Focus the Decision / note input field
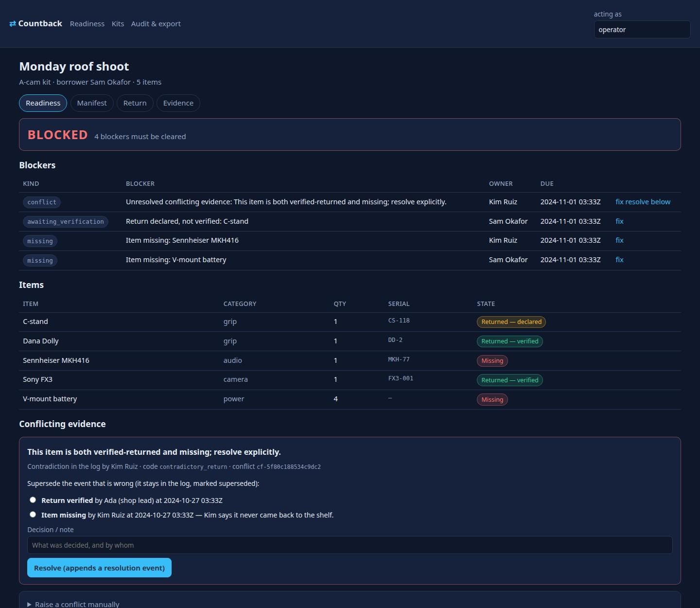Screen dimensions: 700x608 click(x=350, y=545)
